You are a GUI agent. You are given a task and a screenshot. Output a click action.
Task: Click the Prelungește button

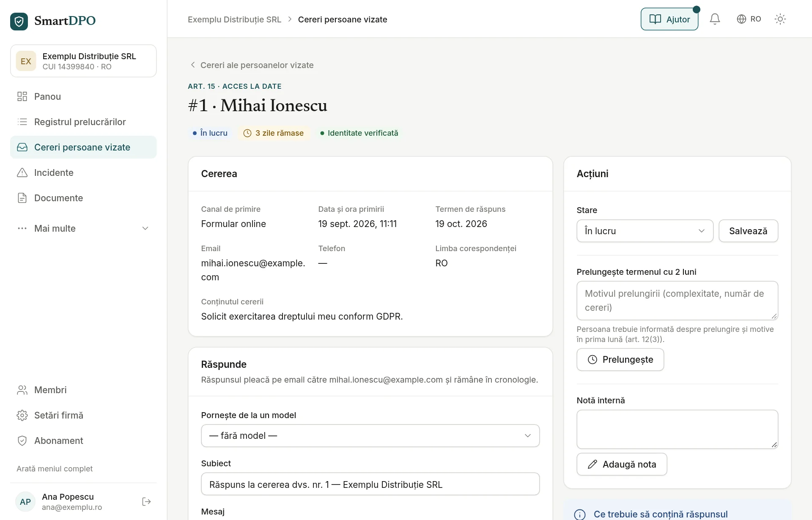(620, 359)
